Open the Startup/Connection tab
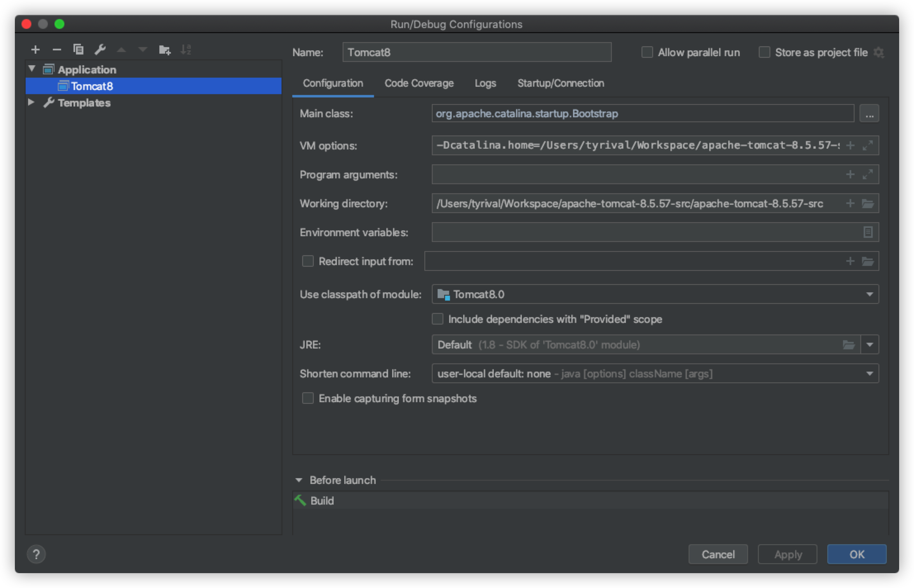The height and width of the screenshot is (588, 914). pos(561,83)
